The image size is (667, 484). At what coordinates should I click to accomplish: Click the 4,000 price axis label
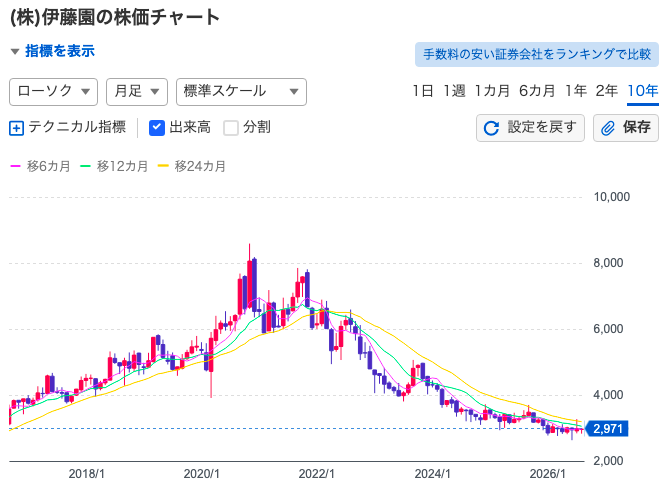tap(608, 395)
